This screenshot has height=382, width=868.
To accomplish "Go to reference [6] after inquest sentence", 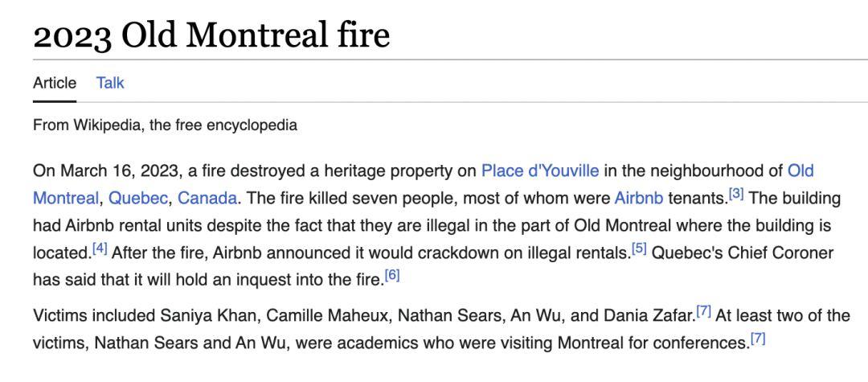I will pyautogui.click(x=392, y=275).
